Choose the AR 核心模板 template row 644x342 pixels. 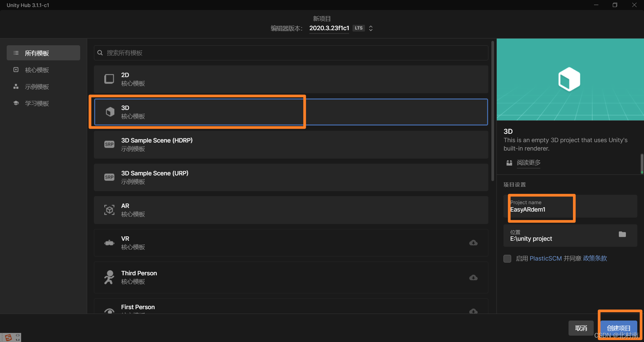(291, 210)
